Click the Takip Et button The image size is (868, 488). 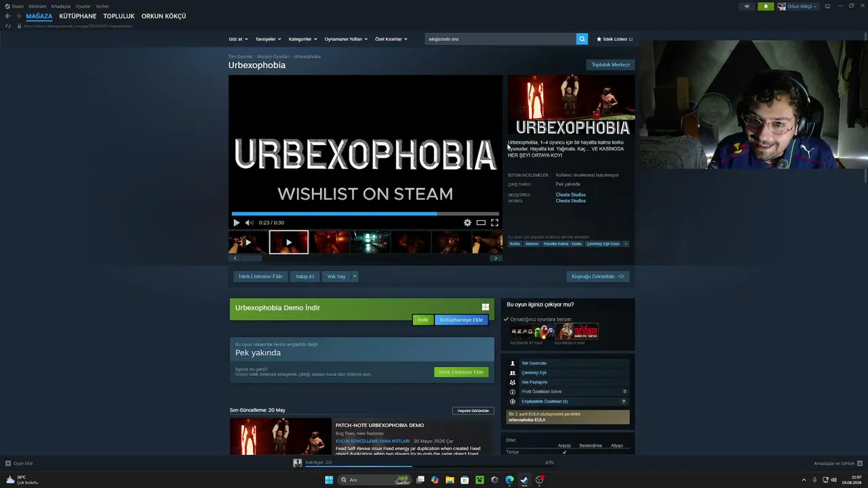[x=304, y=277]
